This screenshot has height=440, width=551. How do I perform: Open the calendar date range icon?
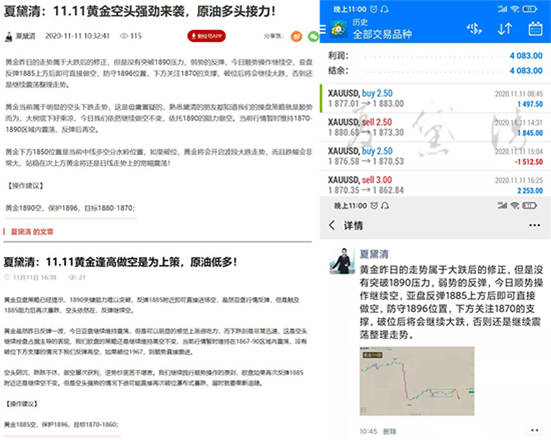pos(535,29)
